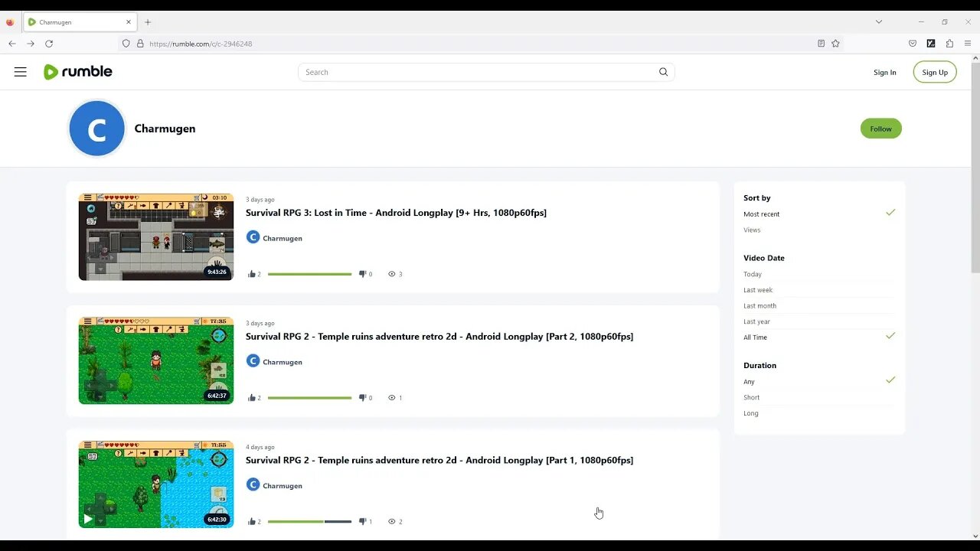The width and height of the screenshot is (980, 551).
Task: Click the search magnifier icon
Action: click(x=663, y=72)
